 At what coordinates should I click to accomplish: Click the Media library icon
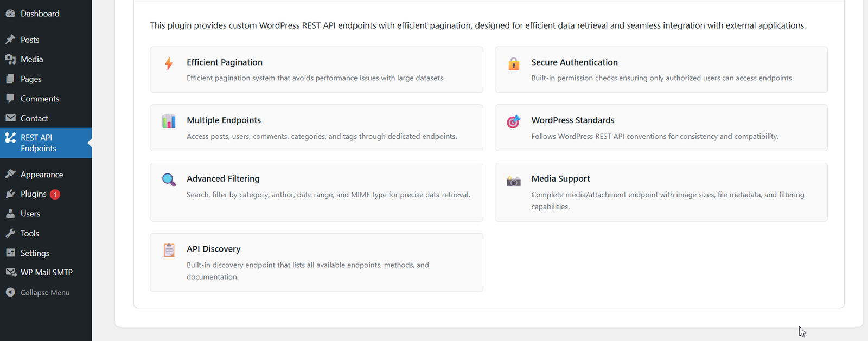tap(10, 59)
